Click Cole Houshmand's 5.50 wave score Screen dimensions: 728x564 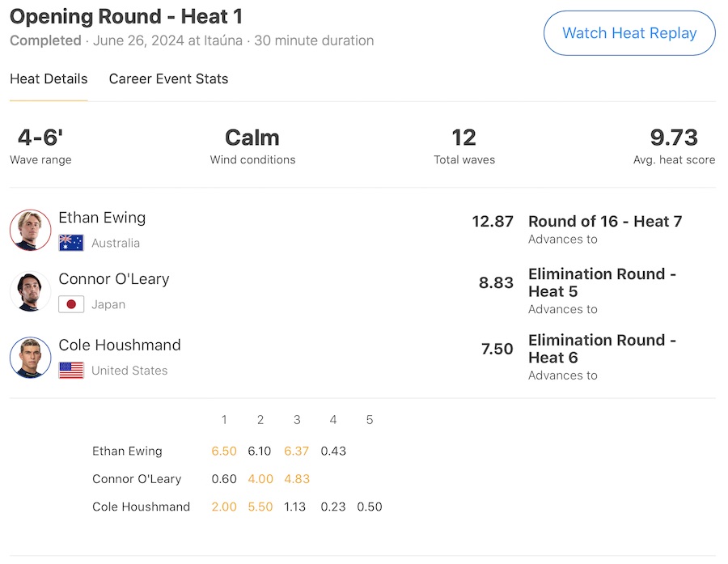[260, 507]
